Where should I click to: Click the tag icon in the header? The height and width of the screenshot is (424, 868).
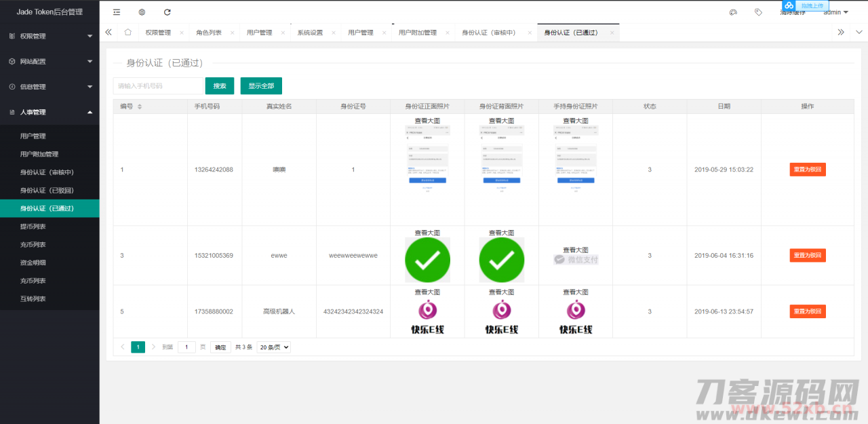758,12
